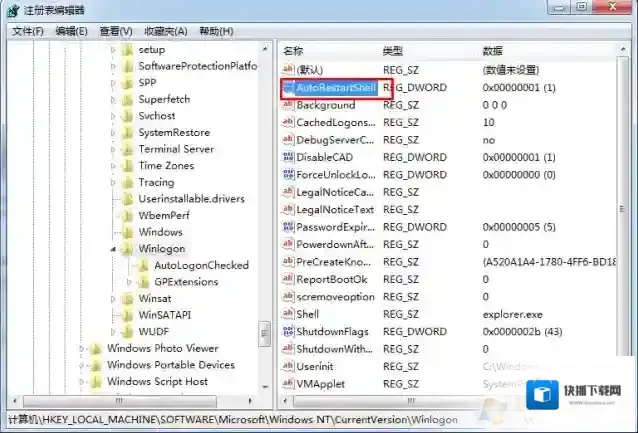Open the 收藏夹(A) menu
This screenshot has width=638, height=433.
tap(164, 31)
